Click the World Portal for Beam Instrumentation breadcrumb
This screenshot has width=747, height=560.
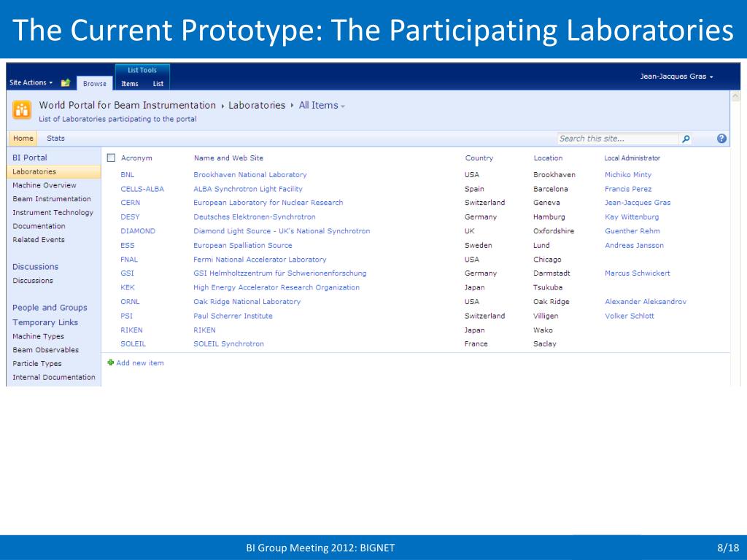[127, 105]
